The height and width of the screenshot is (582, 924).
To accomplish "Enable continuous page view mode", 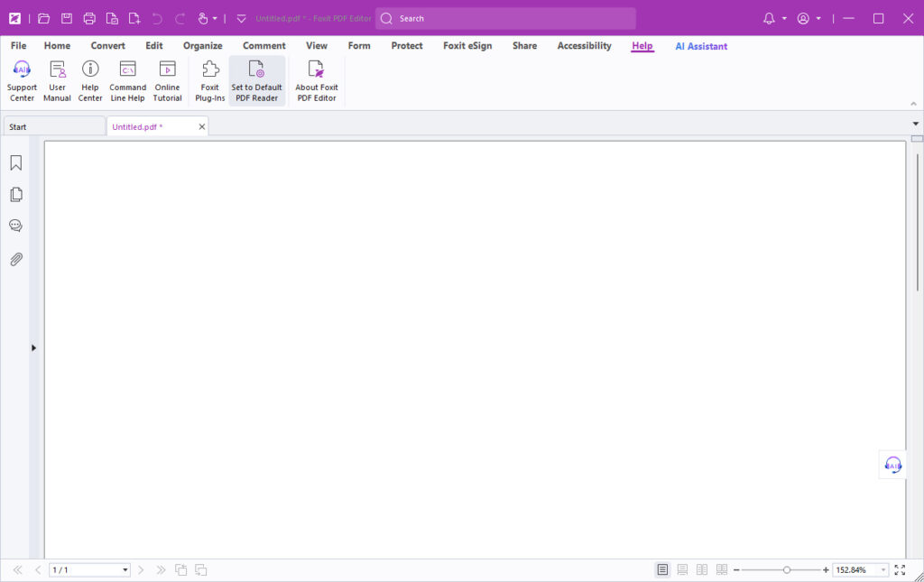I will 682,569.
